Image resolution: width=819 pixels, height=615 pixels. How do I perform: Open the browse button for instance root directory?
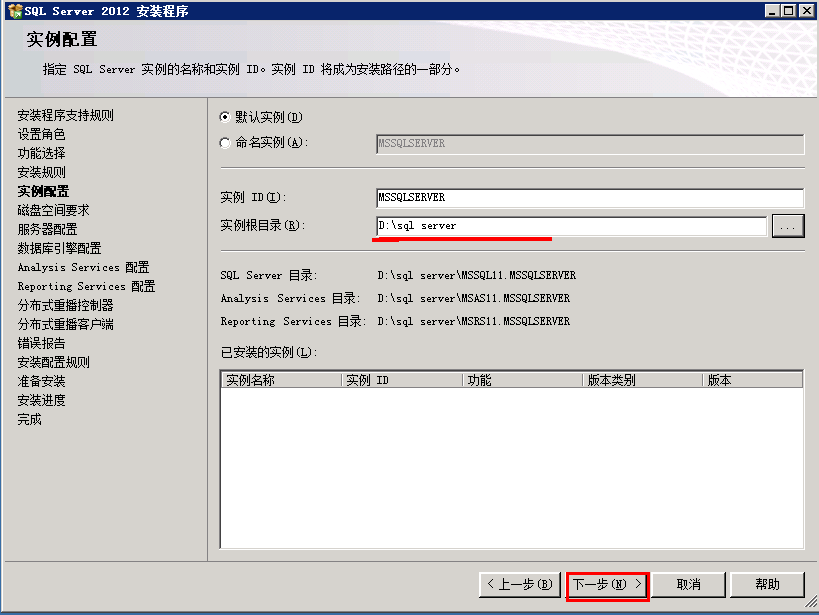pyautogui.click(x=788, y=226)
